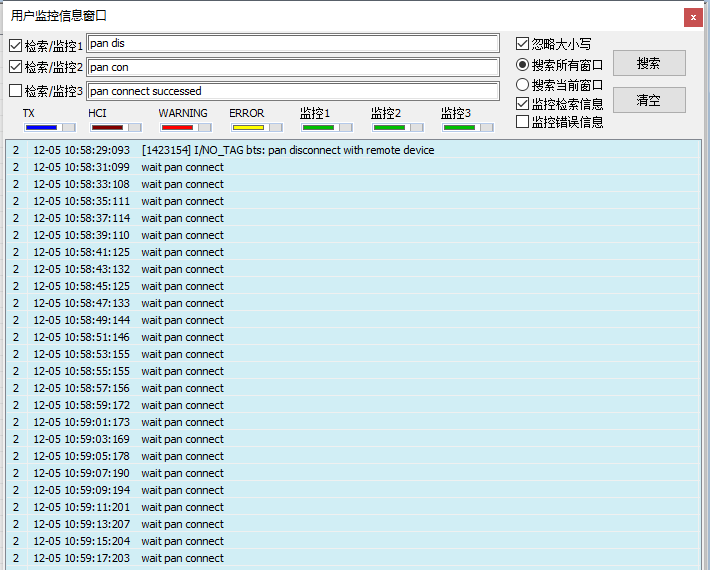
Task: Click the green 监控1 color swatch
Action: (x=318, y=128)
